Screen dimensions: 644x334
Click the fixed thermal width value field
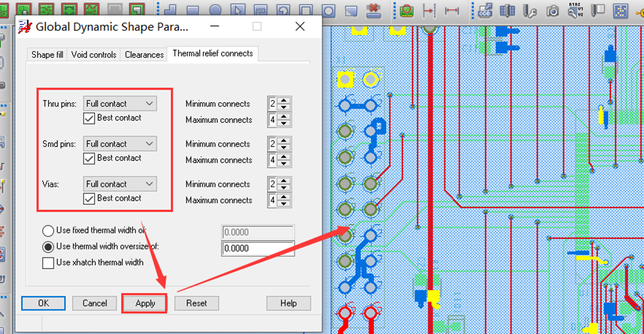tap(258, 232)
